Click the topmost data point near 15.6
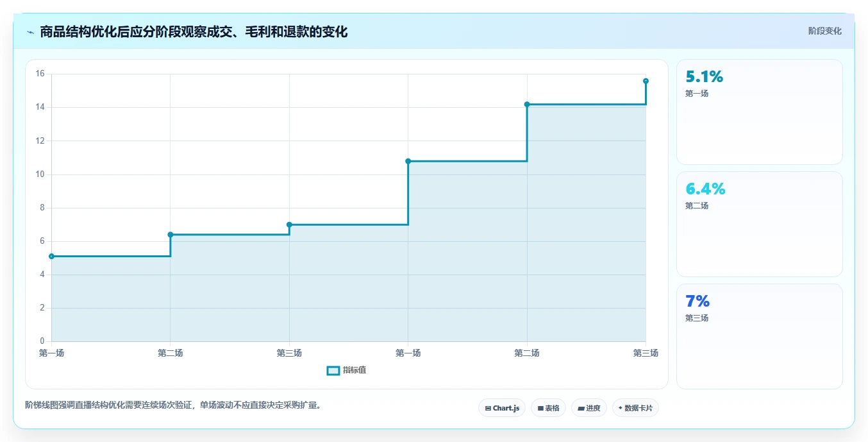Screen dimensions: 868x442 (646, 81)
